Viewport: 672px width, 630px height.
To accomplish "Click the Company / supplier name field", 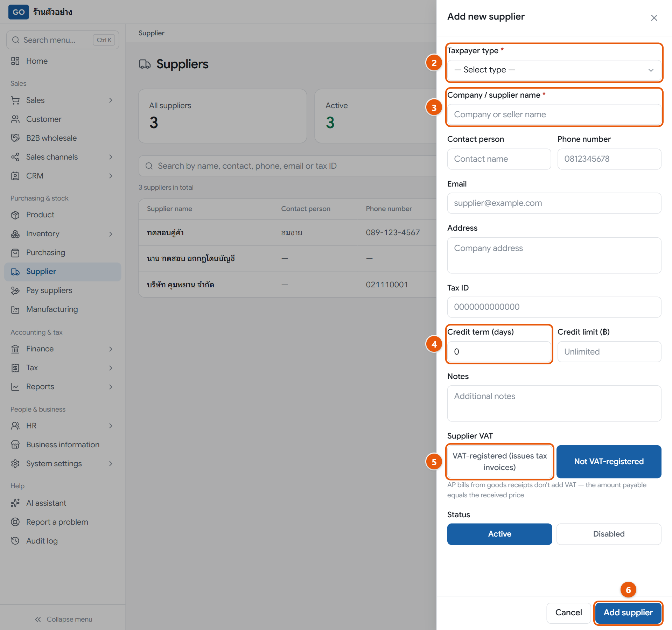I will 554,114.
